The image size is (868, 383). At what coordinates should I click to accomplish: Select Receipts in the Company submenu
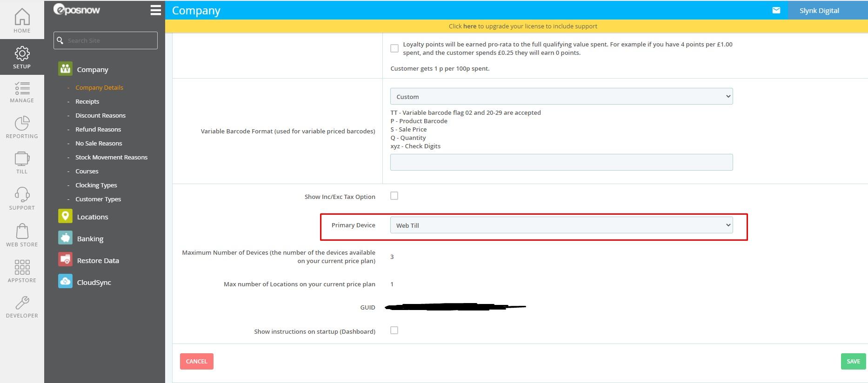tap(87, 101)
